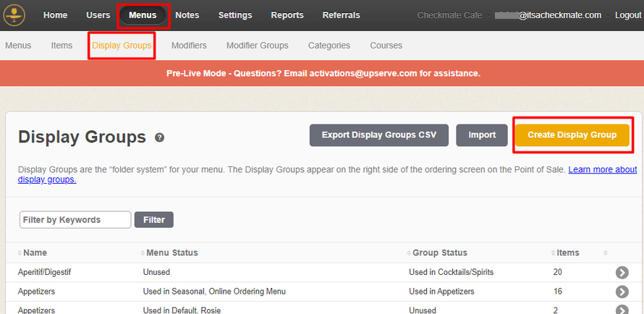The image size is (644, 314).
Task: Sort by Group Status column
Action: tap(439, 253)
